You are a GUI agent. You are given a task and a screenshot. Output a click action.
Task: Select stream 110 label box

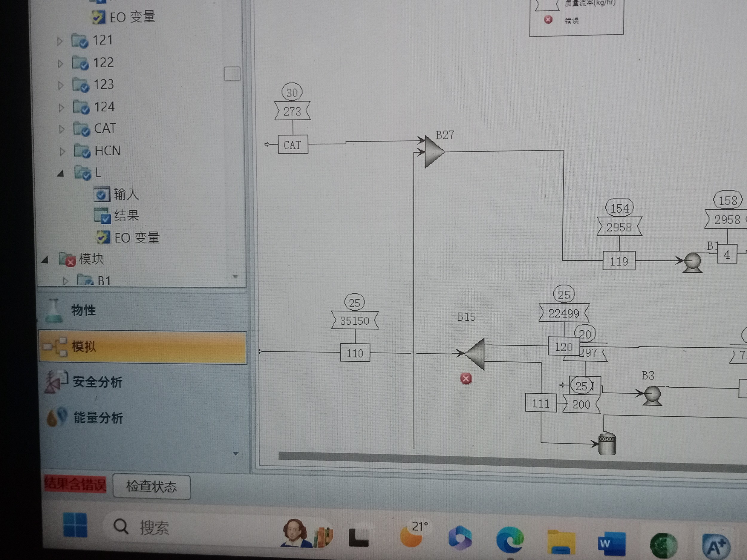[355, 353]
